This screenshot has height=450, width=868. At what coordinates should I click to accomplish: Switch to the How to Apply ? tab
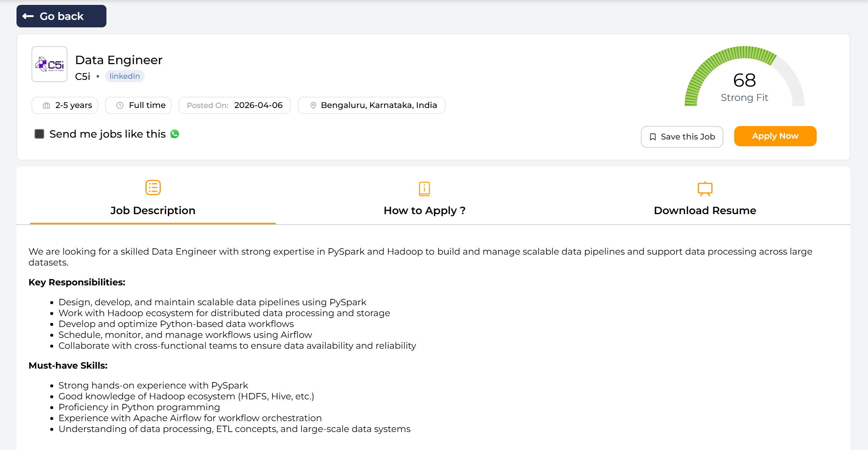tap(424, 210)
